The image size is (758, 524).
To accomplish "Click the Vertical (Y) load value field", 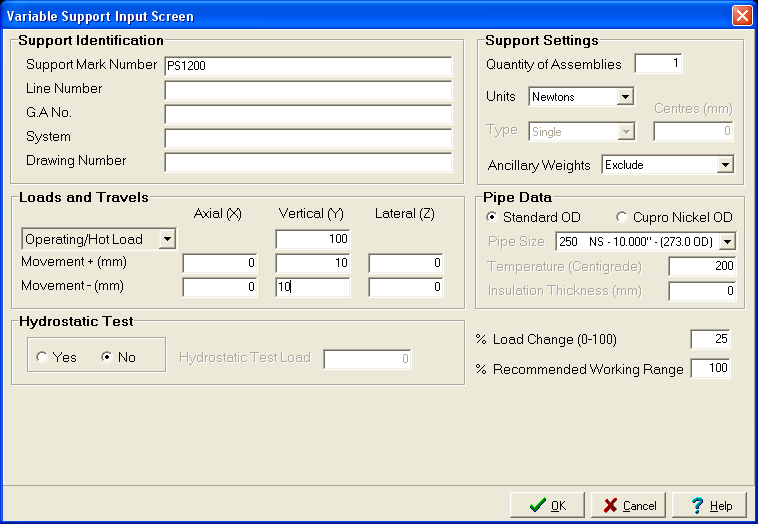I will 312,239.
